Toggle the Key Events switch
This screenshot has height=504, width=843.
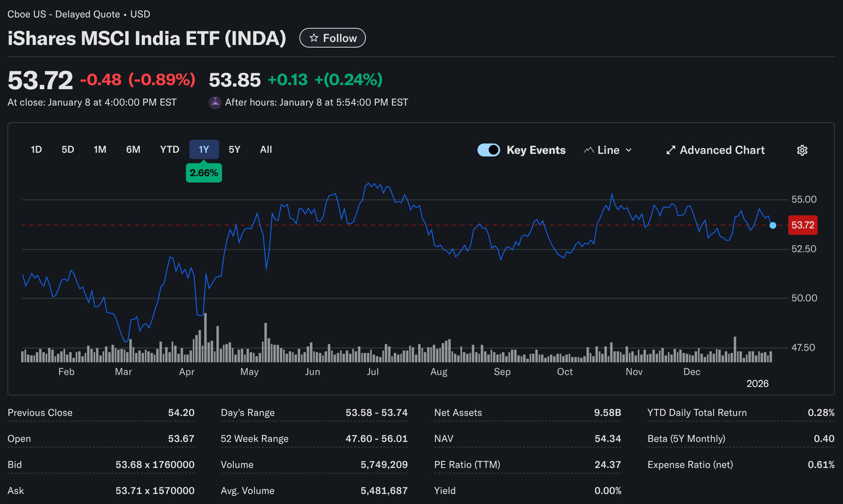(489, 150)
